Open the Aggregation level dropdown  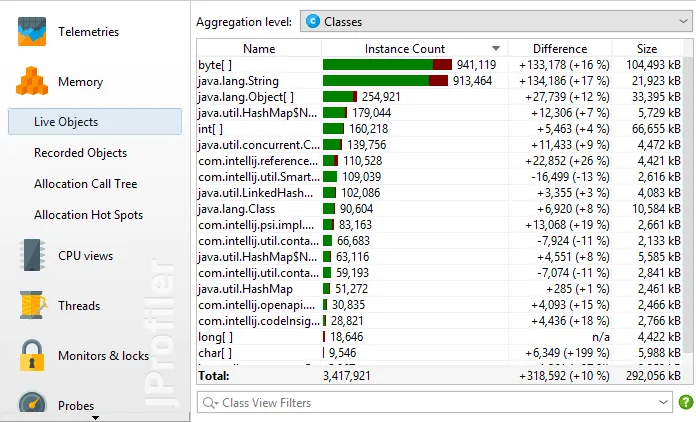pos(496,21)
